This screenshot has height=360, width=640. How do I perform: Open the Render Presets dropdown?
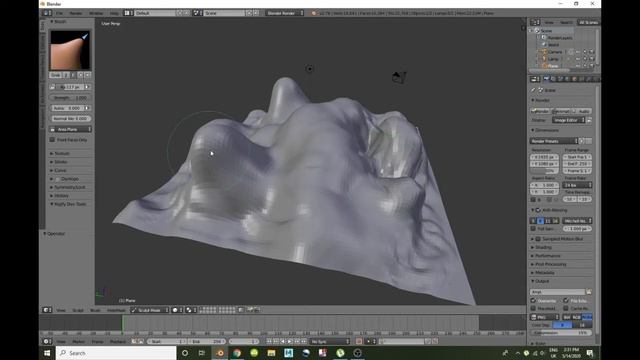click(x=554, y=141)
